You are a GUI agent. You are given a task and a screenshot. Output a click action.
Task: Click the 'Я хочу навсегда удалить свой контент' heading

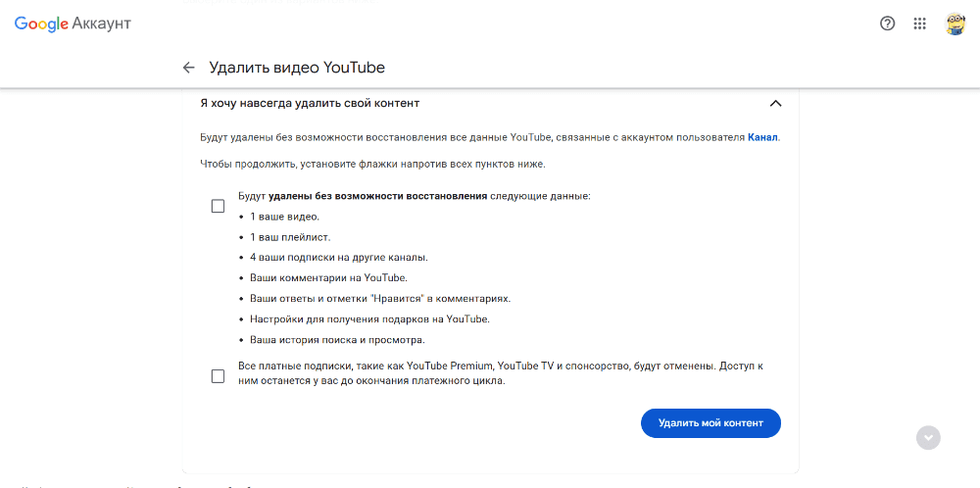(310, 103)
